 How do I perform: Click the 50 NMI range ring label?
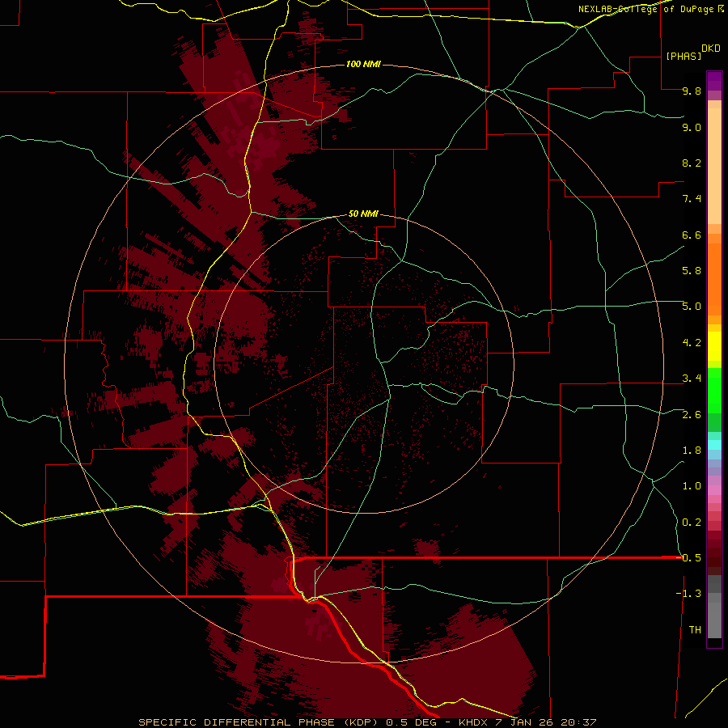click(x=363, y=214)
